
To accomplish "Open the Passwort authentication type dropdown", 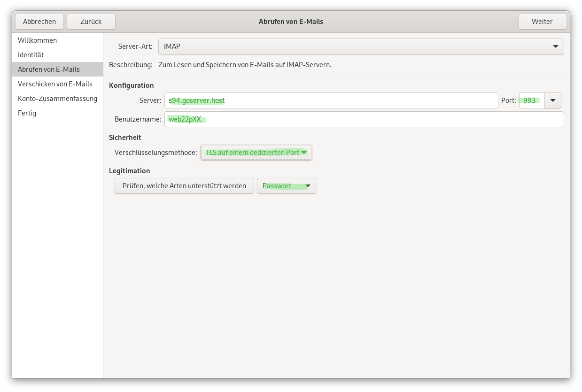I will [286, 186].
